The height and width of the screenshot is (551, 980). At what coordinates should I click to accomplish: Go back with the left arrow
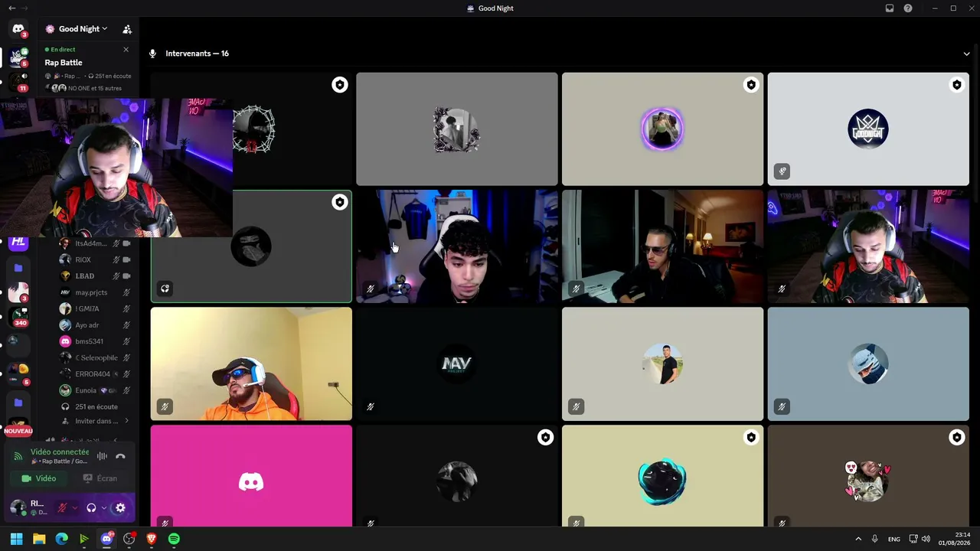point(11,8)
